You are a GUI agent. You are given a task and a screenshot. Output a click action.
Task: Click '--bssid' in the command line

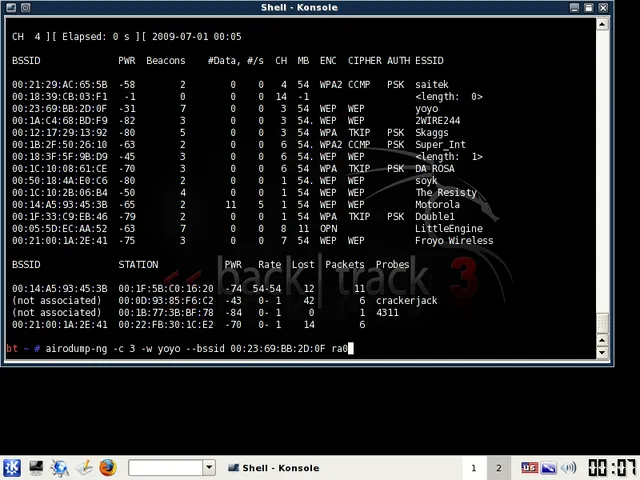pos(205,349)
